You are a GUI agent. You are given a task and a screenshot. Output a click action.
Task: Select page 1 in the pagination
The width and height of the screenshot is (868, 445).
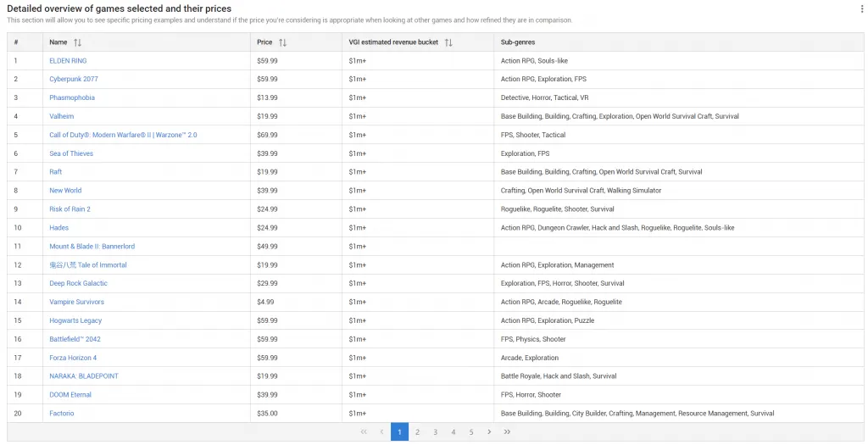click(x=400, y=431)
